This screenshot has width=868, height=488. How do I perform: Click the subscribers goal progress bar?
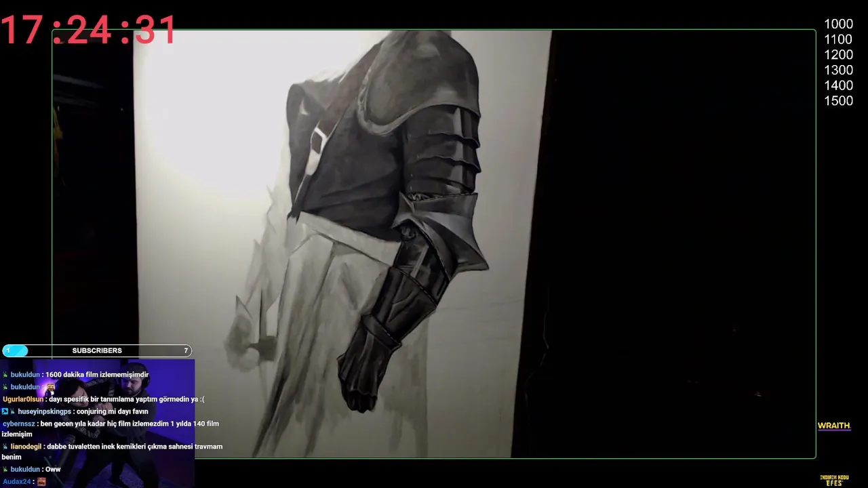tap(96, 350)
